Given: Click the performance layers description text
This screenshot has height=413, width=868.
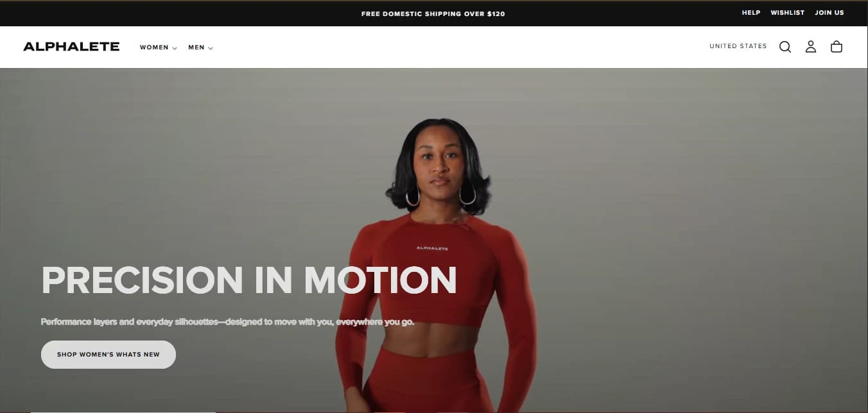Looking at the screenshot, I should [227, 322].
